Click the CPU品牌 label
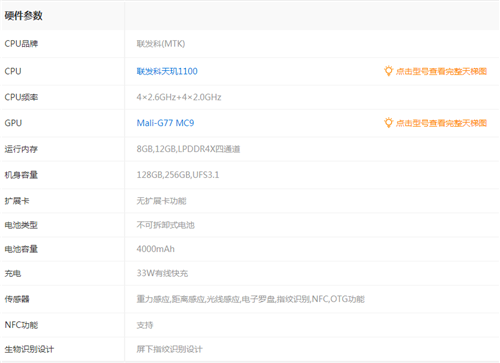This screenshot has width=500, height=363. (x=21, y=44)
